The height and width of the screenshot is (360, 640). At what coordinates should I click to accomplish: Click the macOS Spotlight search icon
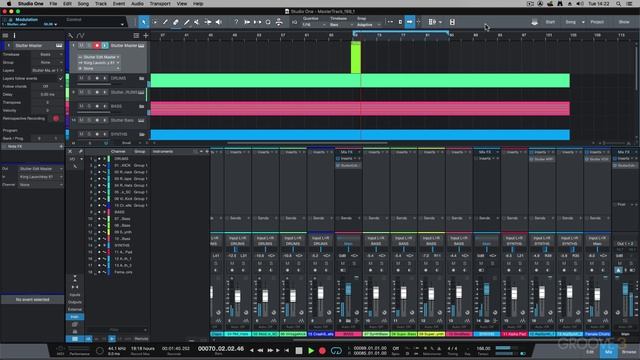point(619,4)
